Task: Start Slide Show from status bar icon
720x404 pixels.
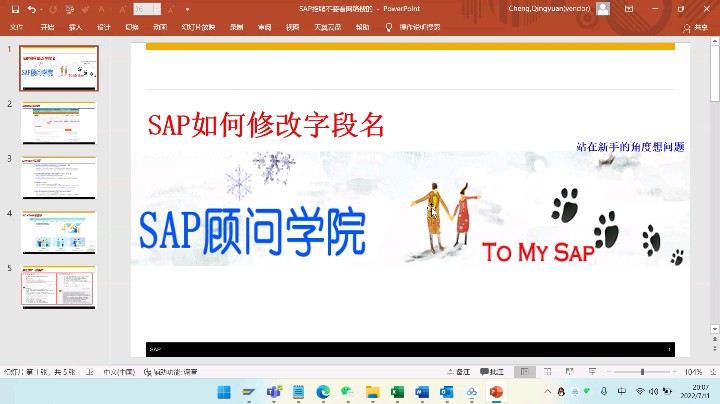Action: click(592, 371)
